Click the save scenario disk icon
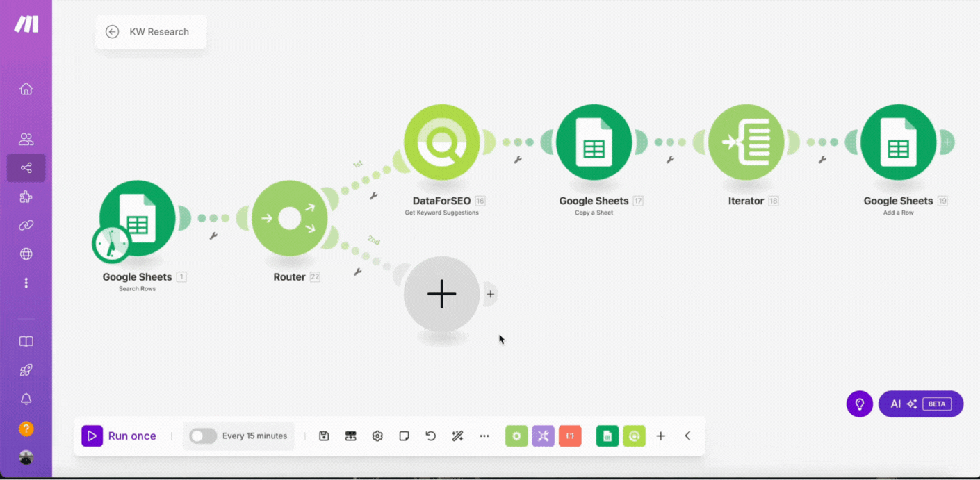Screen dimensions: 980x480 pos(324,436)
